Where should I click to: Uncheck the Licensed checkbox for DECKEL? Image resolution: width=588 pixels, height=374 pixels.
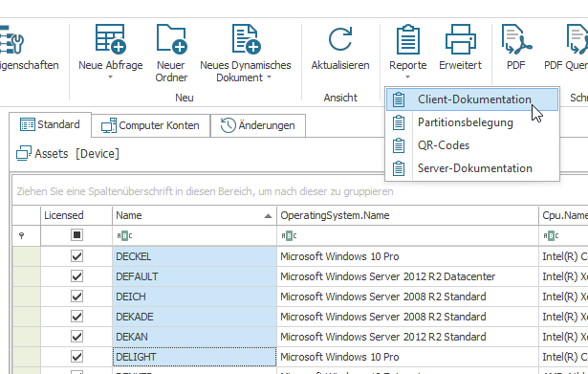(76, 256)
